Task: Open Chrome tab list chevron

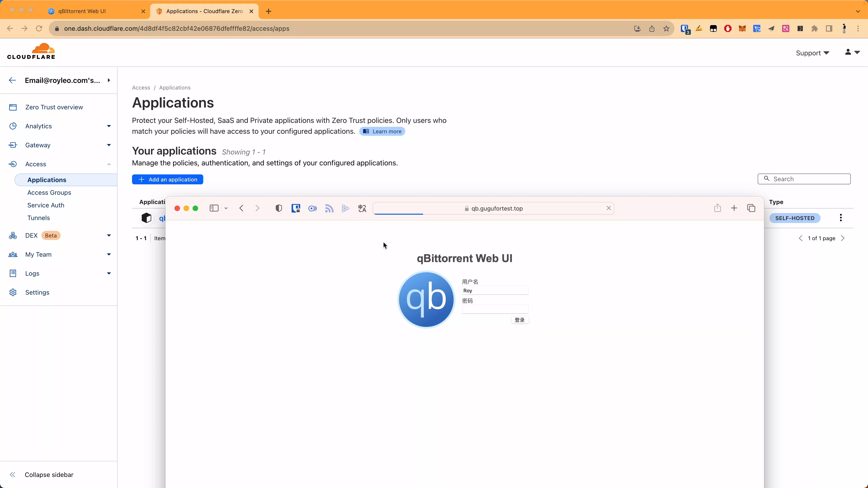Action: 858,11
